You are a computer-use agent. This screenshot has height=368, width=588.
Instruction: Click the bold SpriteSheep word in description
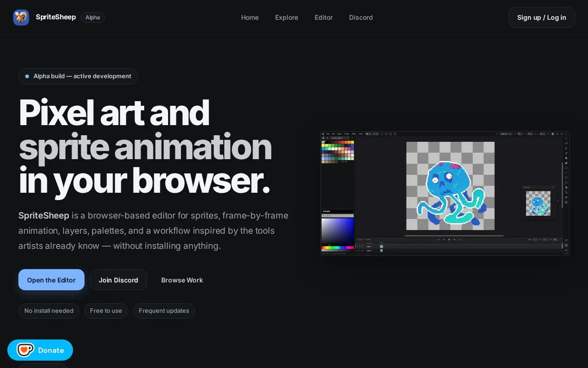[44, 215]
